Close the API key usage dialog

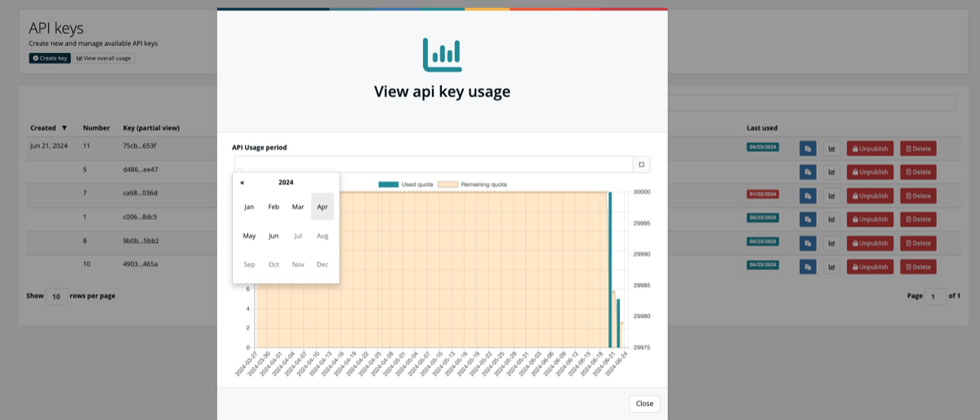(x=644, y=404)
